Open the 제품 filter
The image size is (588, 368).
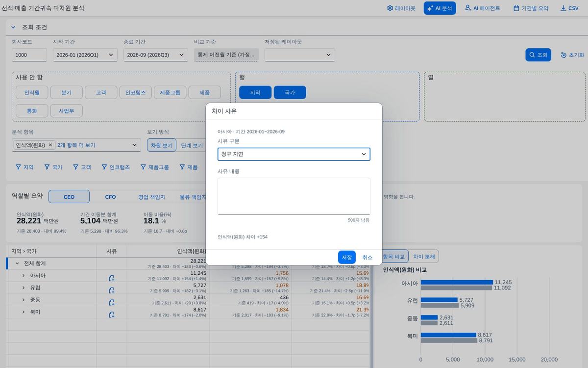(x=189, y=167)
